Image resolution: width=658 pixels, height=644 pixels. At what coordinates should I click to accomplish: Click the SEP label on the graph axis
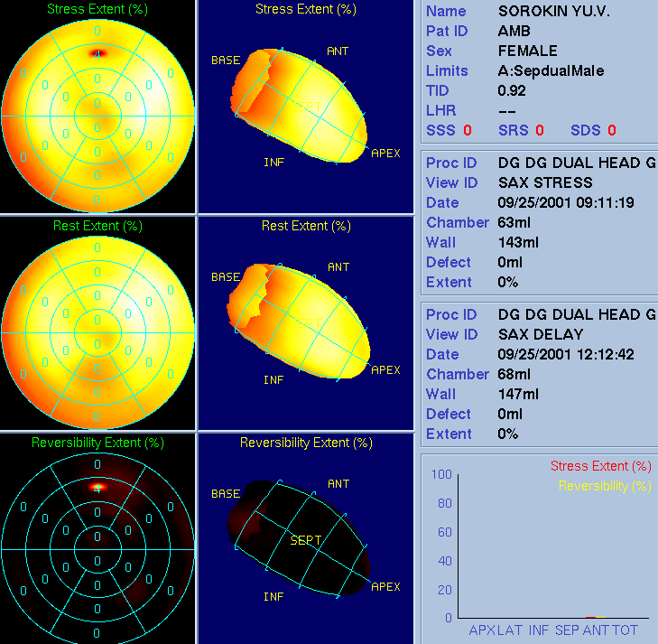pyautogui.click(x=567, y=630)
